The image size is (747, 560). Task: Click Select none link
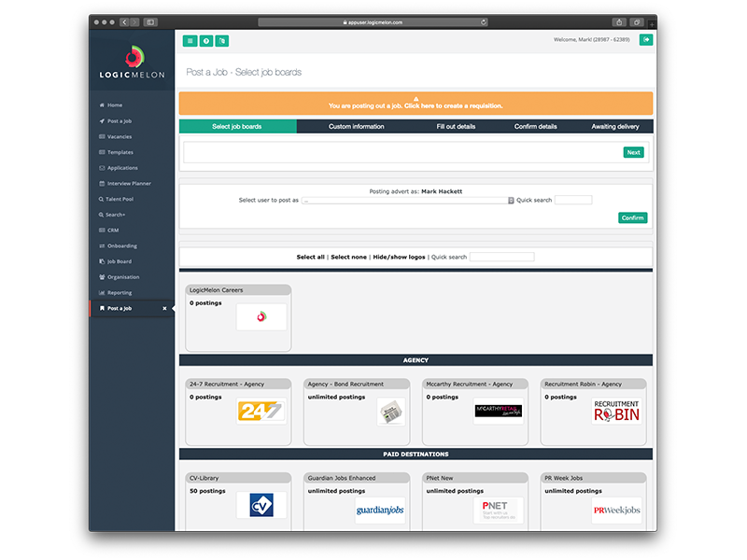[348, 258]
